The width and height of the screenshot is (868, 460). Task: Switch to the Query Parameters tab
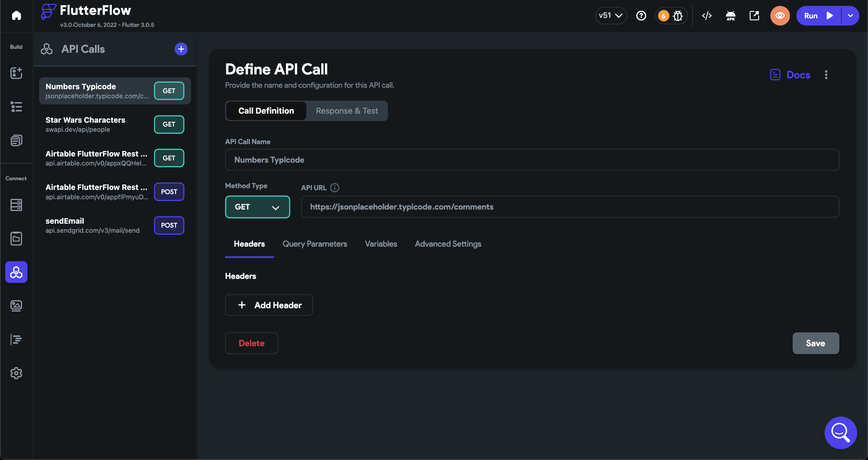pyautogui.click(x=315, y=244)
